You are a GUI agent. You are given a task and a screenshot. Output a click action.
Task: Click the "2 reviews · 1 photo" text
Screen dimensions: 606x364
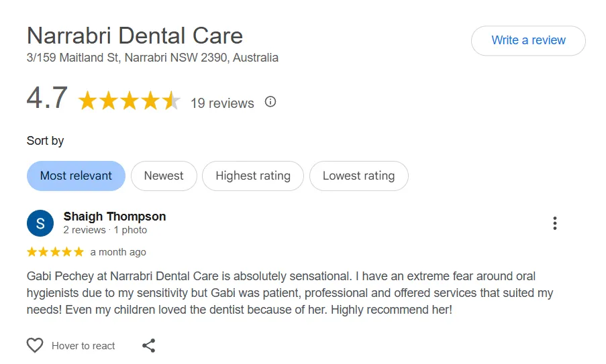coord(105,230)
